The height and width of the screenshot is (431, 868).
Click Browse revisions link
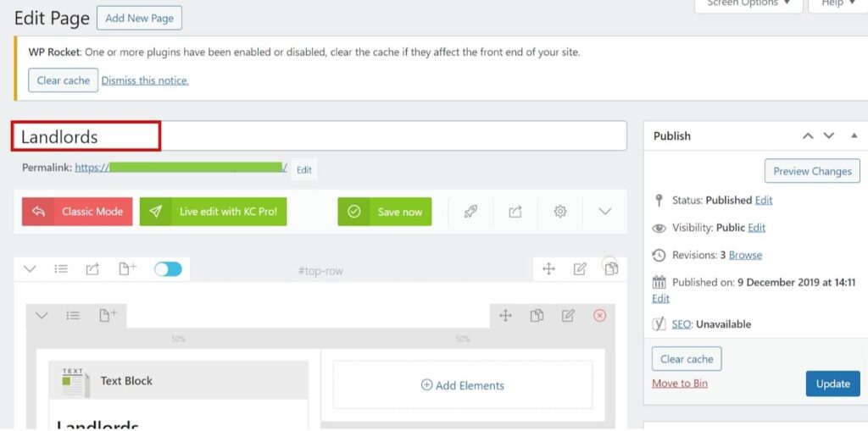click(x=745, y=255)
